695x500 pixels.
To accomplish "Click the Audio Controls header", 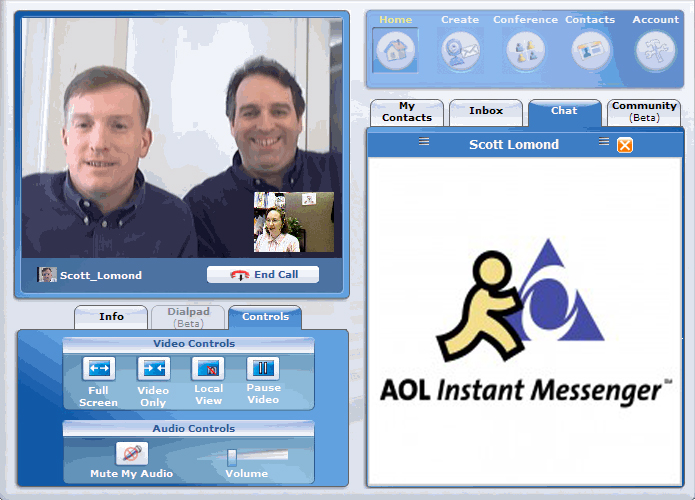I will [x=189, y=429].
